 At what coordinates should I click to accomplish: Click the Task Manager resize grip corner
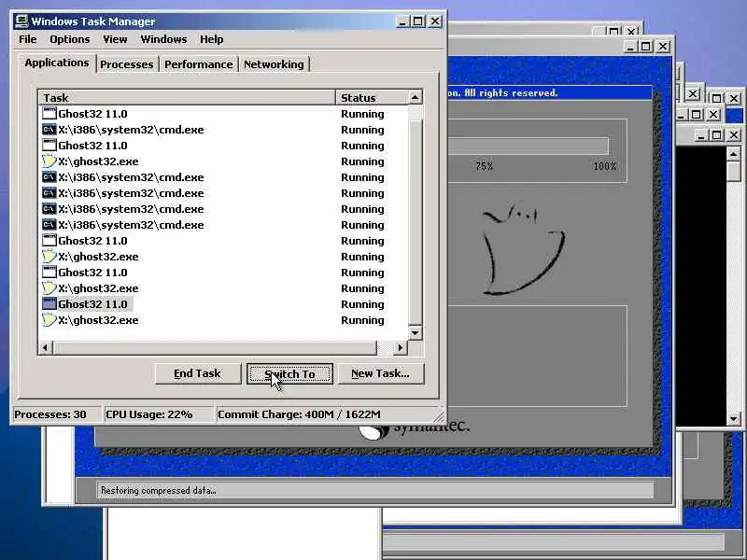coord(439,415)
